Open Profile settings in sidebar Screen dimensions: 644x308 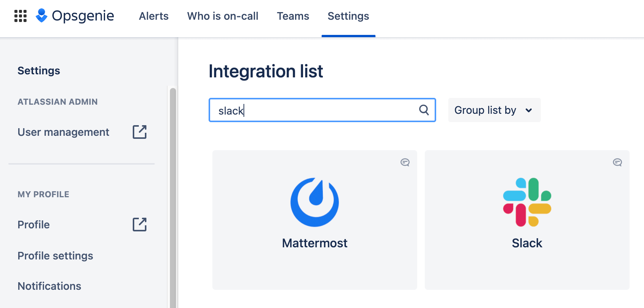pyautogui.click(x=55, y=256)
